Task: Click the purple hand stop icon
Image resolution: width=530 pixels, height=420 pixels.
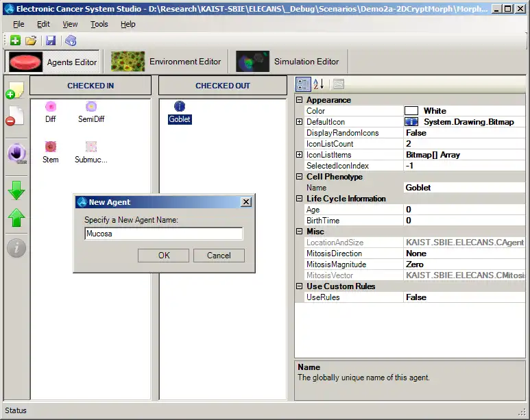Action: tap(16, 153)
